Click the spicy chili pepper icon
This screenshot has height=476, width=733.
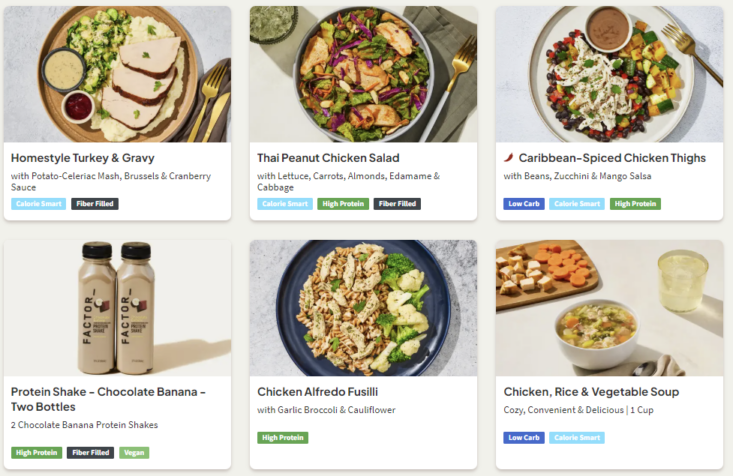tap(509, 158)
